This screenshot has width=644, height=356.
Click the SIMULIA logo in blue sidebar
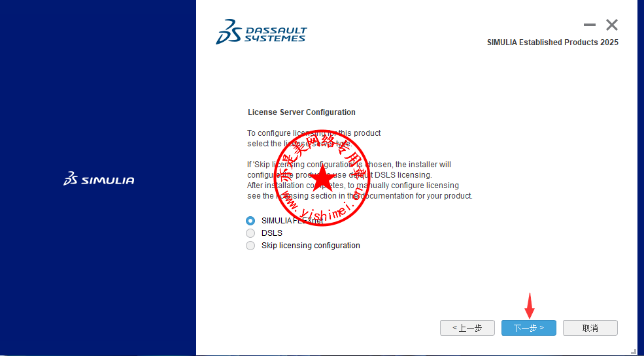[99, 179]
